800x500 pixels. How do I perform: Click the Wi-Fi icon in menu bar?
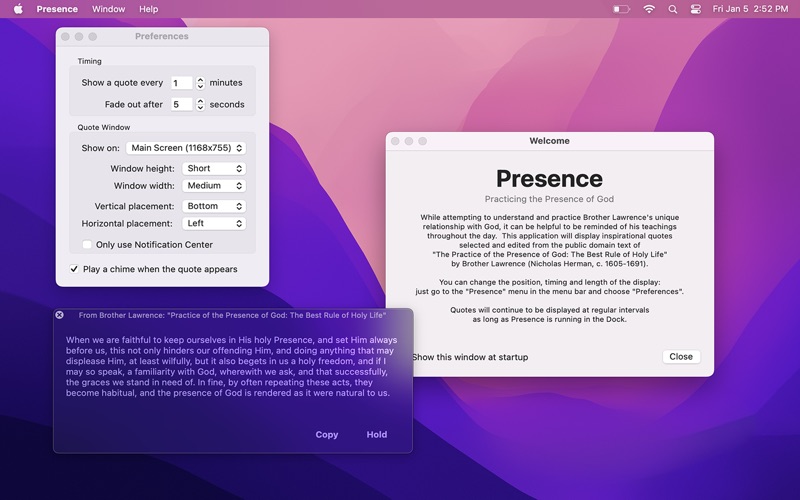coord(648,9)
